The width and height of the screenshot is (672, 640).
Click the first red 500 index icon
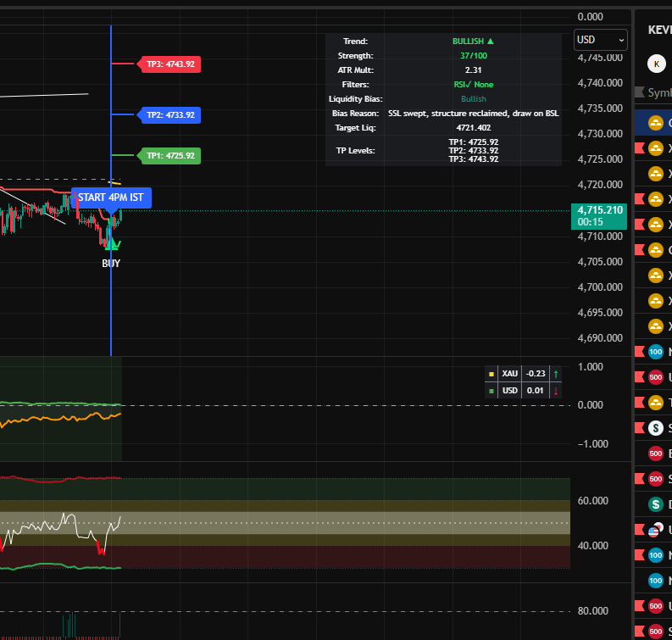pyautogui.click(x=656, y=377)
